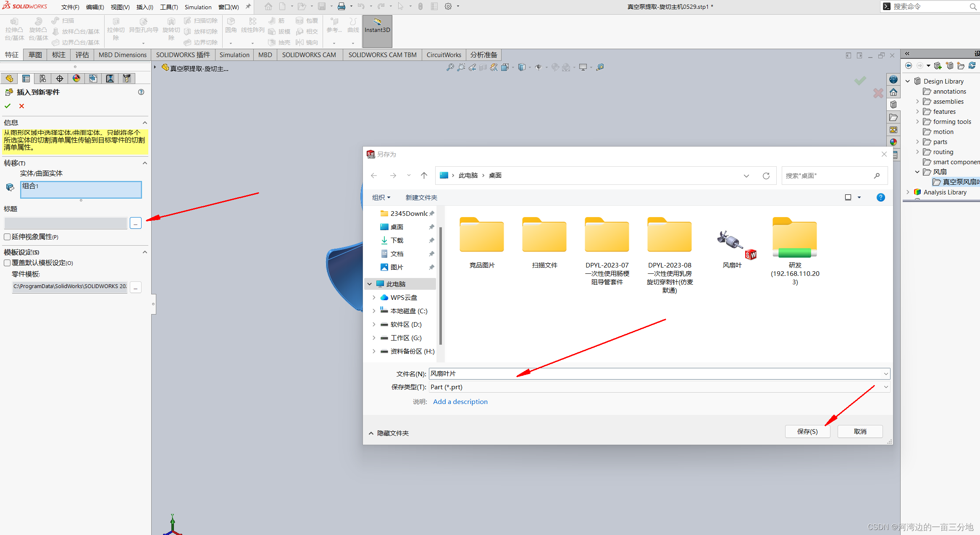Click the 文件名 input field

point(655,373)
